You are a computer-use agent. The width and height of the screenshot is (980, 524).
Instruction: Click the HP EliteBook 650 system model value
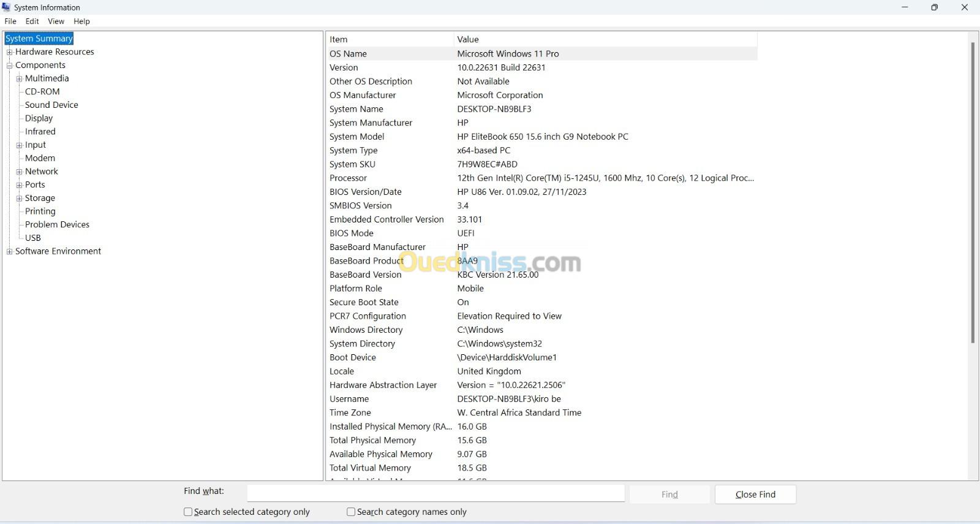(x=543, y=137)
